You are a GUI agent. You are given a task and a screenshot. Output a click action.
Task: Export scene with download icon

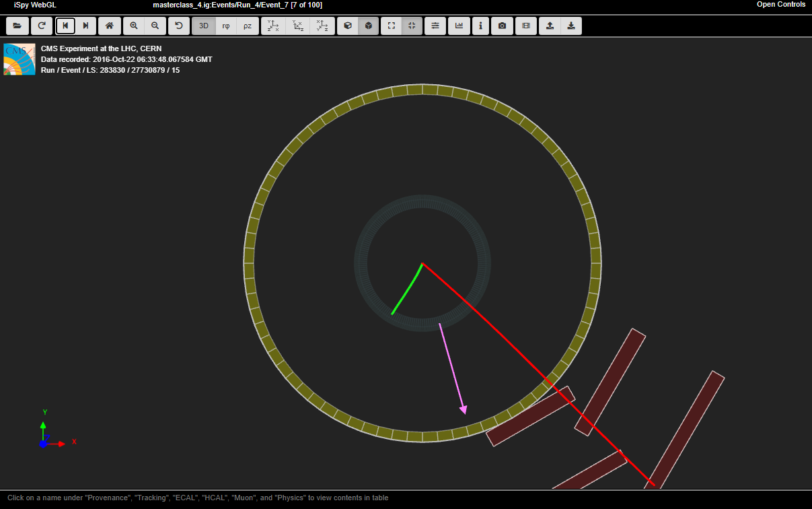(x=571, y=26)
